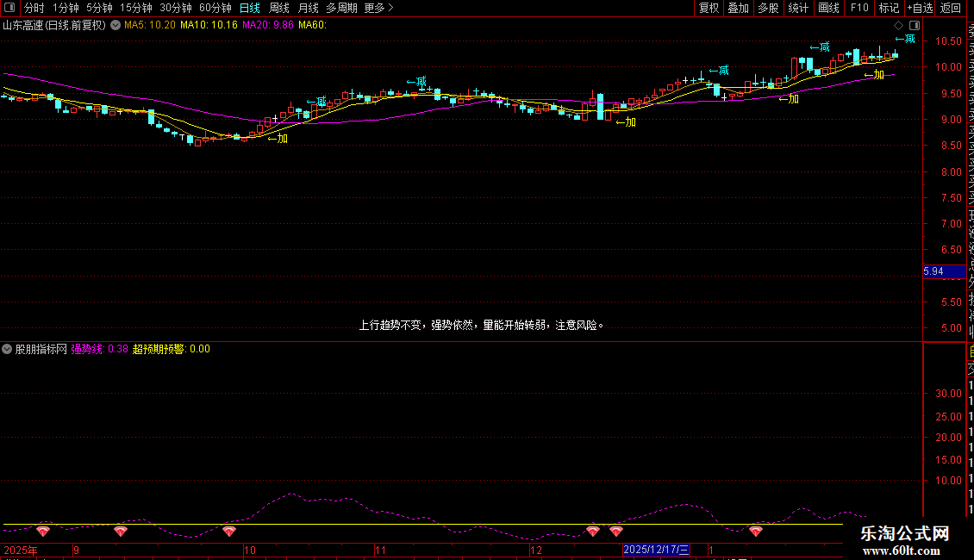The height and width of the screenshot is (560, 974).
Task: Click the MA20: 9.86 indicator value
Action: tap(268, 25)
